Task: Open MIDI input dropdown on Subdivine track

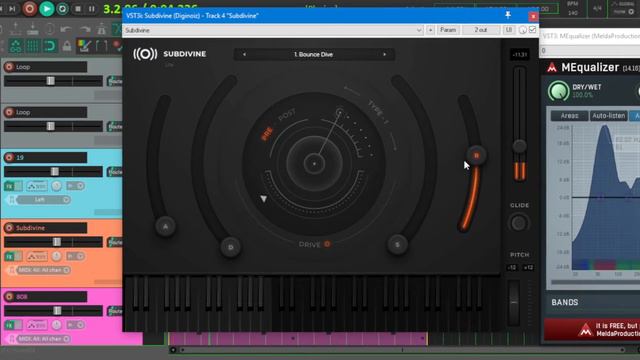Action: click(43, 270)
